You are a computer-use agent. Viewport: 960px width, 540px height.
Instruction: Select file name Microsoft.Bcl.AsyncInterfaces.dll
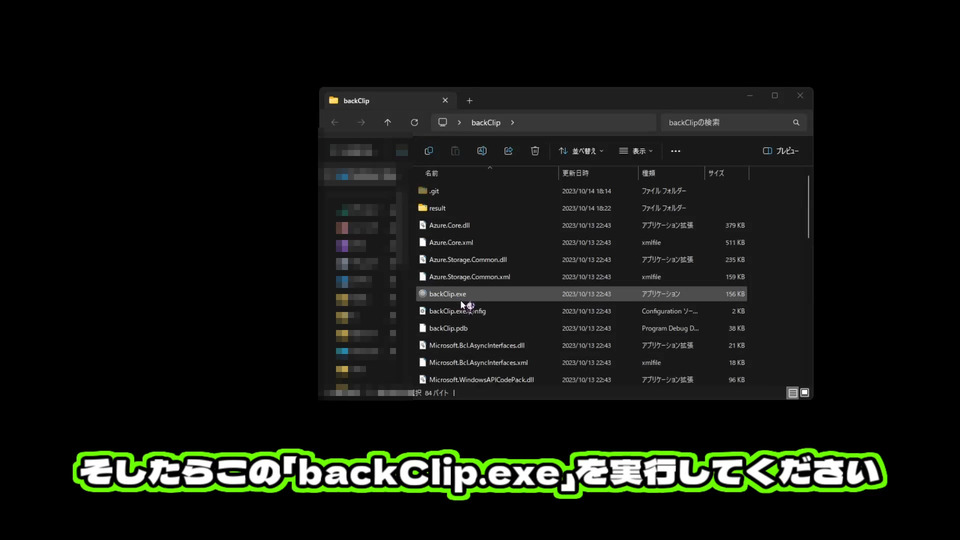click(476, 345)
